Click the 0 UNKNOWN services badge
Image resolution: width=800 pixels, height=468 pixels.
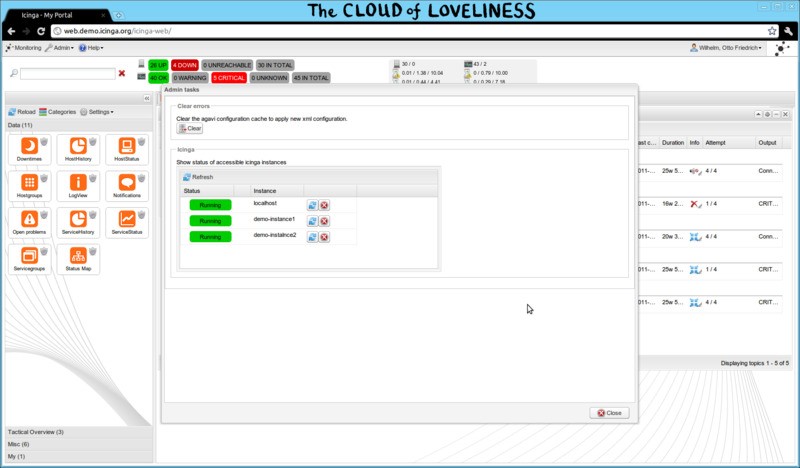click(x=269, y=78)
